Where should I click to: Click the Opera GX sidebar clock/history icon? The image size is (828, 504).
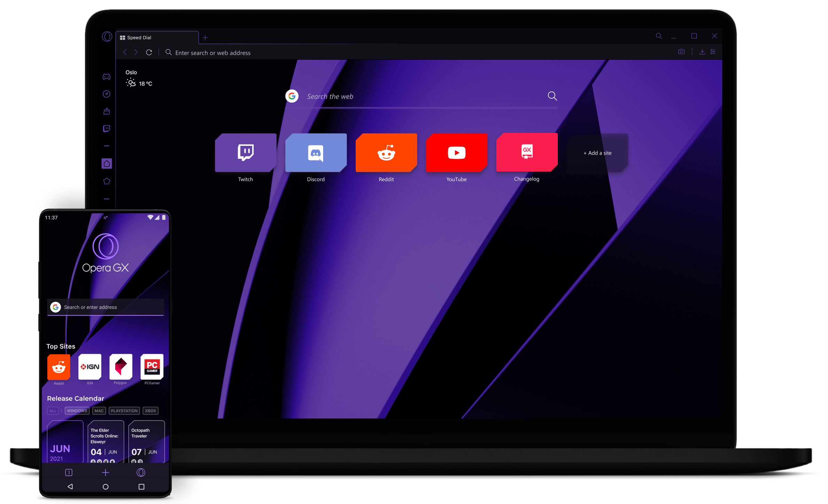[x=107, y=94]
